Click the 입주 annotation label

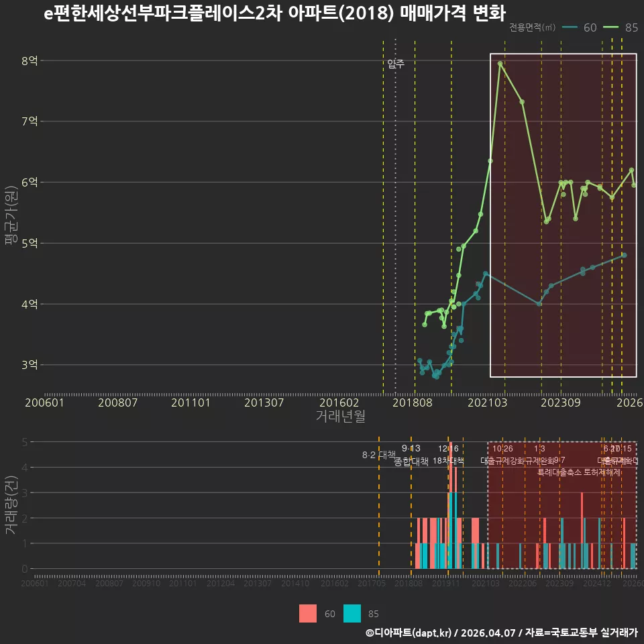pos(396,64)
